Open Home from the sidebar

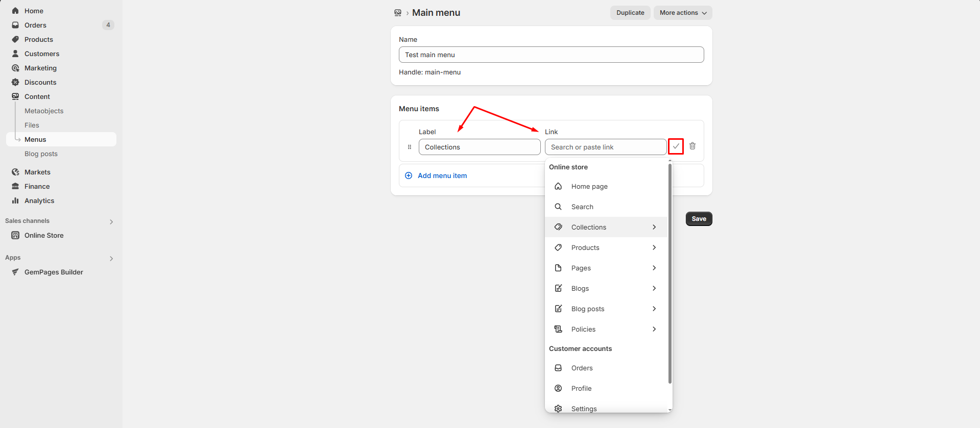(34, 11)
